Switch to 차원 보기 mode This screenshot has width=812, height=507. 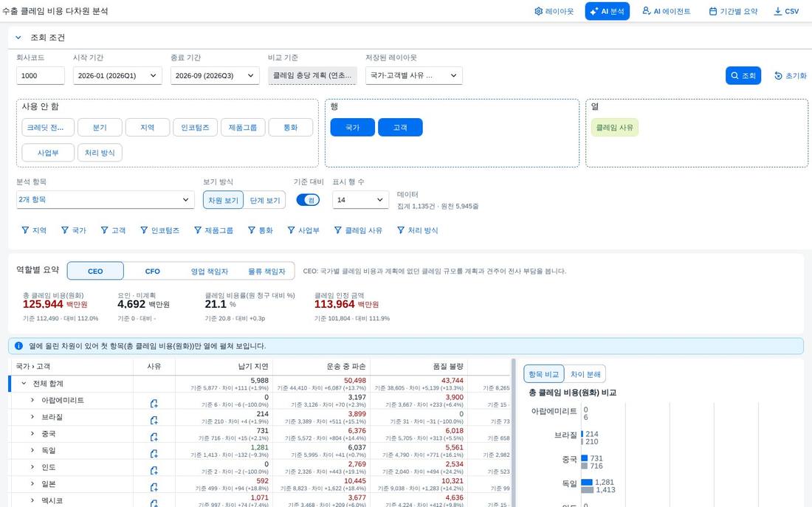pos(223,201)
